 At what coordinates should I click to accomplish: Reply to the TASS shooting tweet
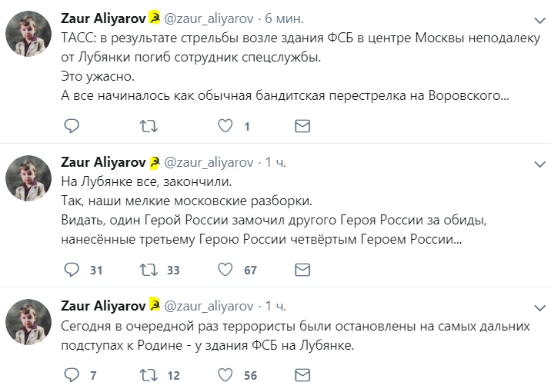point(71,126)
